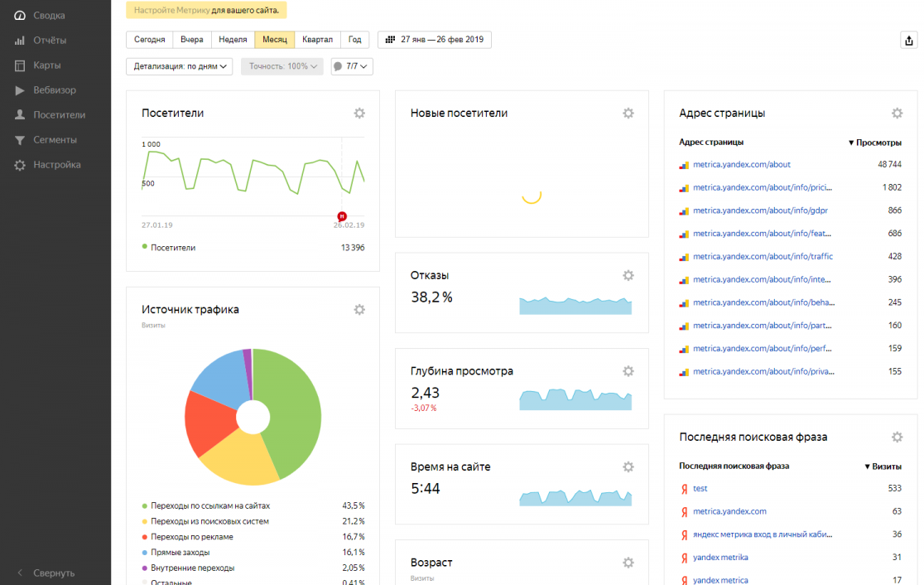This screenshot has width=924, height=585.
Task: Open the metrica.yandex.com/about/info/prici... link
Action: click(x=763, y=187)
